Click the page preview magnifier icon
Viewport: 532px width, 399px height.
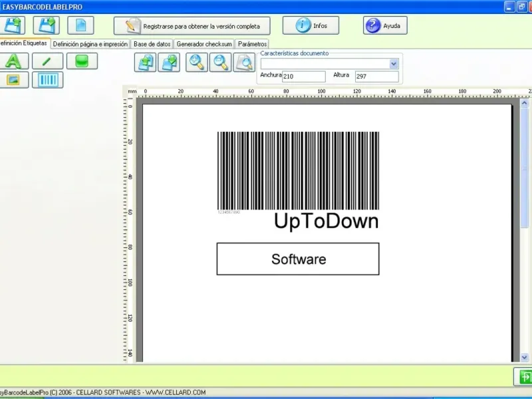coord(244,63)
